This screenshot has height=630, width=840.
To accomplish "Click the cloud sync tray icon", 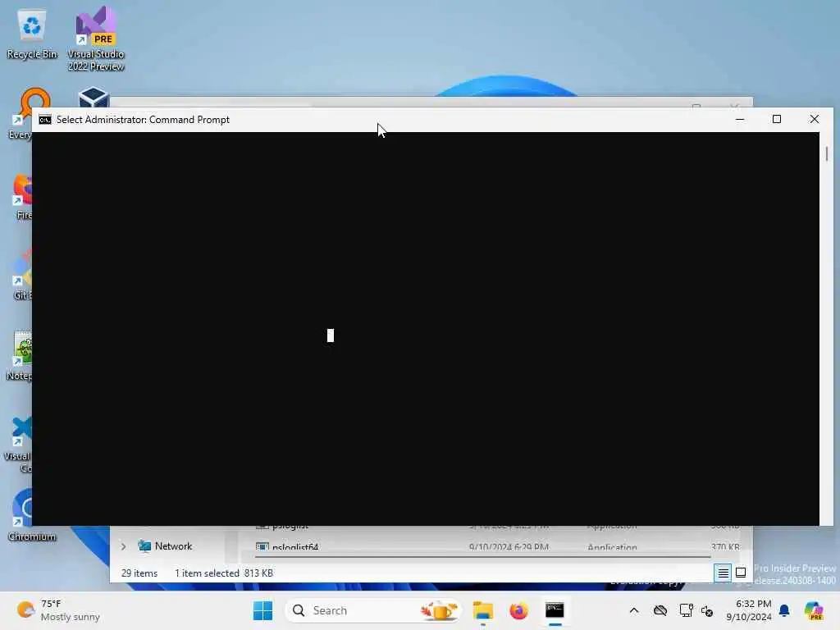I will click(660, 610).
